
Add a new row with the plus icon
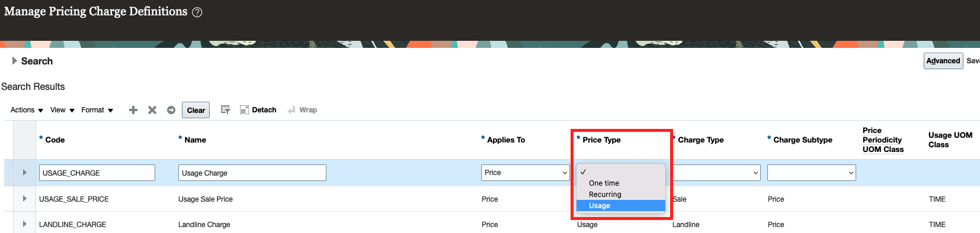click(x=133, y=110)
